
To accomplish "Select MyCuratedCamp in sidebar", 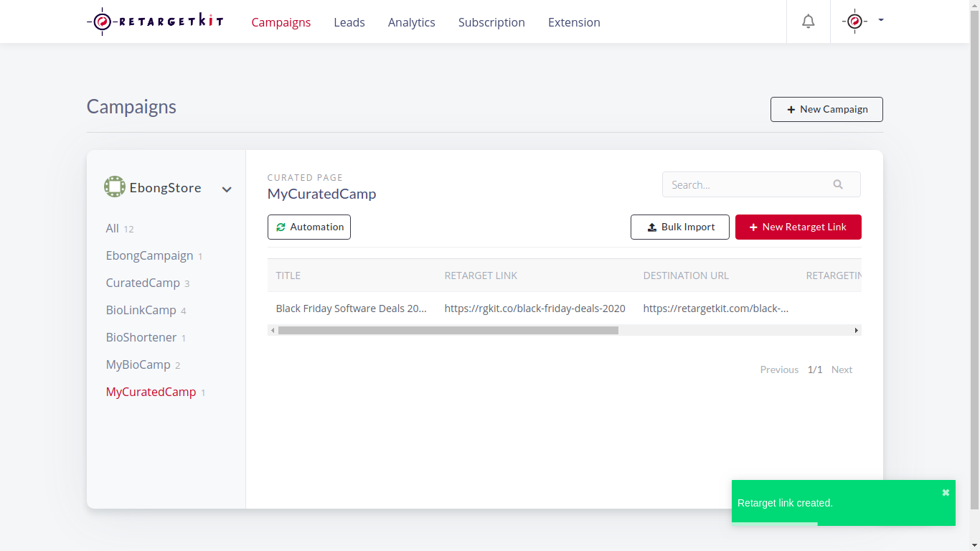I will point(156,392).
